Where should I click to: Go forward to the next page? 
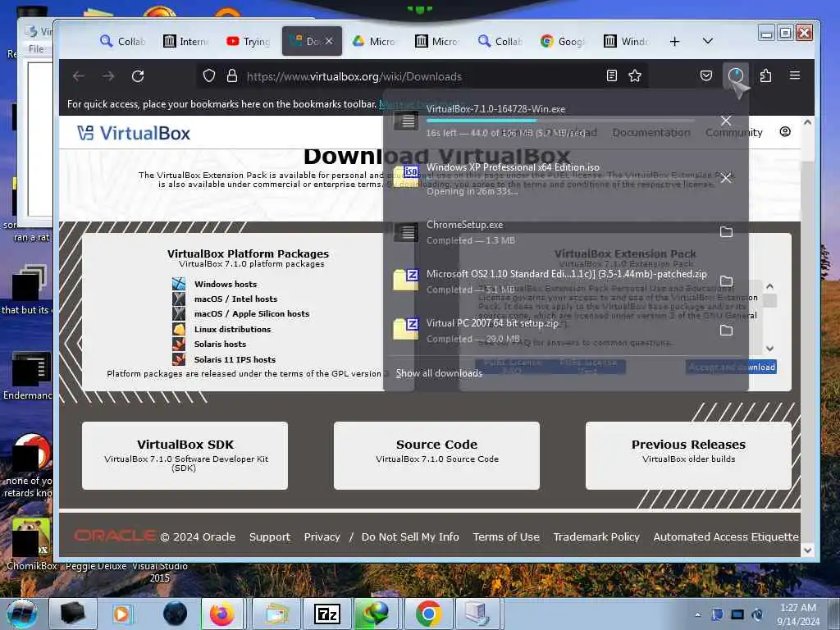(108, 76)
